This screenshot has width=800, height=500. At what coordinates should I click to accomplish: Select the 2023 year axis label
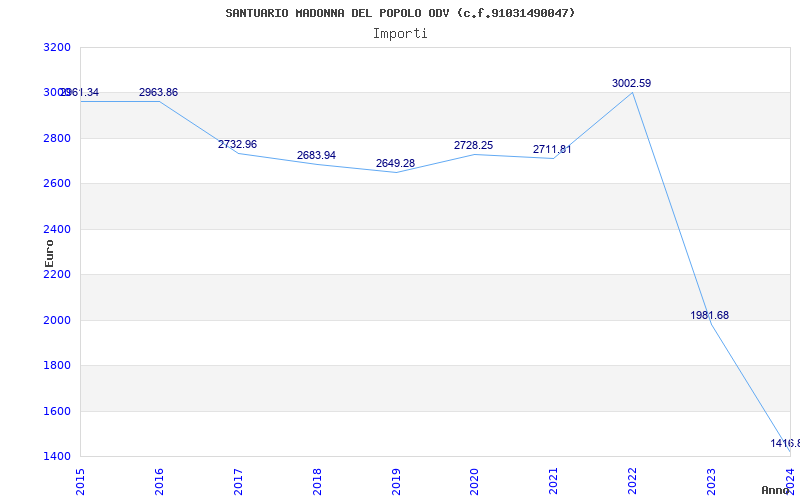point(711,482)
